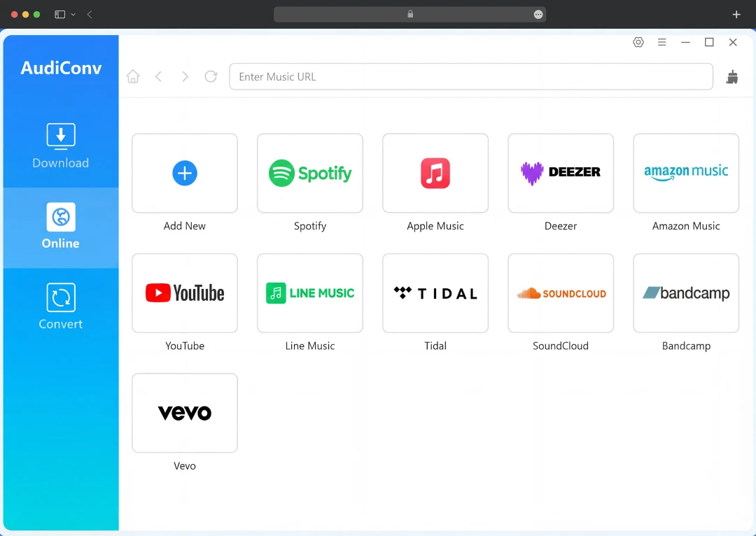
Task: Open the Apple Music tile
Action: (x=435, y=173)
